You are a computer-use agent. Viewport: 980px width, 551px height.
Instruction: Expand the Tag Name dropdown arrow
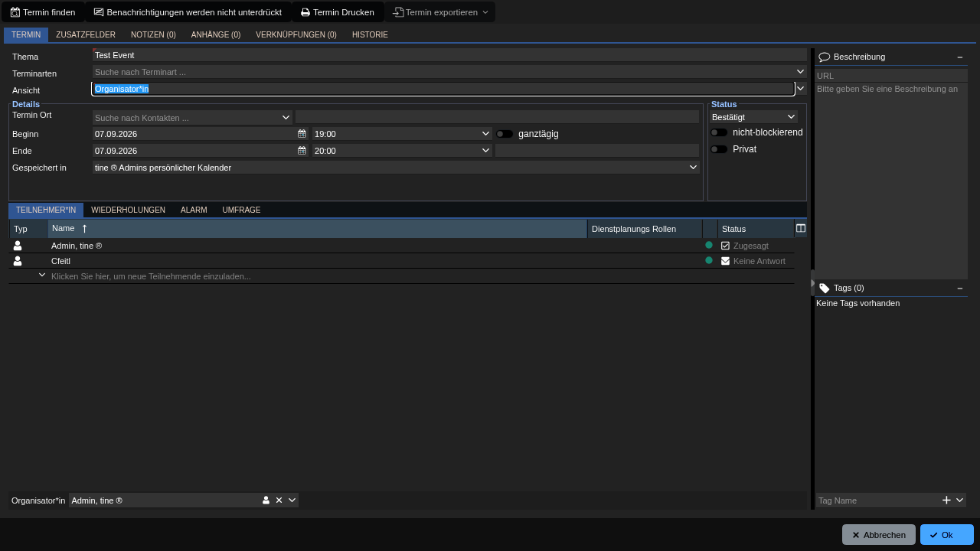click(x=960, y=500)
